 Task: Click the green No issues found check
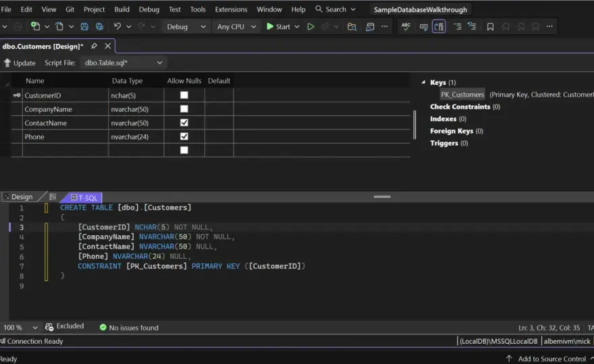point(103,328)
